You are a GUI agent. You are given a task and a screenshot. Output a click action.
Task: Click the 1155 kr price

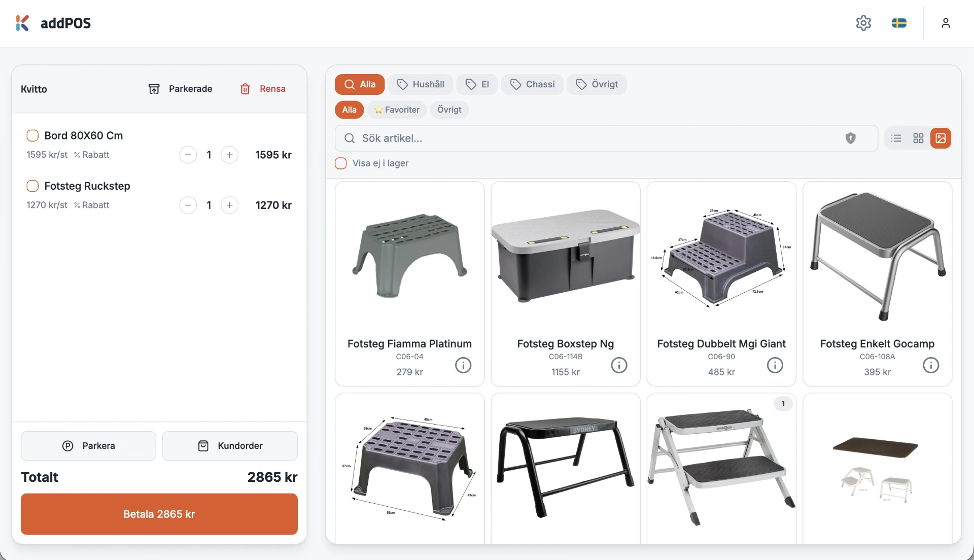pyautogui.click(x=566, y=372)
